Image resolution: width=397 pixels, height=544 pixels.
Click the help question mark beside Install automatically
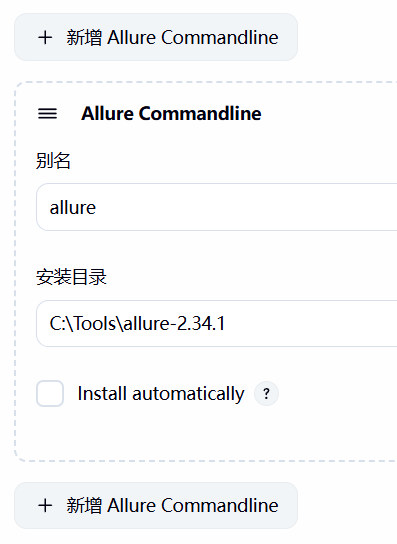266,393
